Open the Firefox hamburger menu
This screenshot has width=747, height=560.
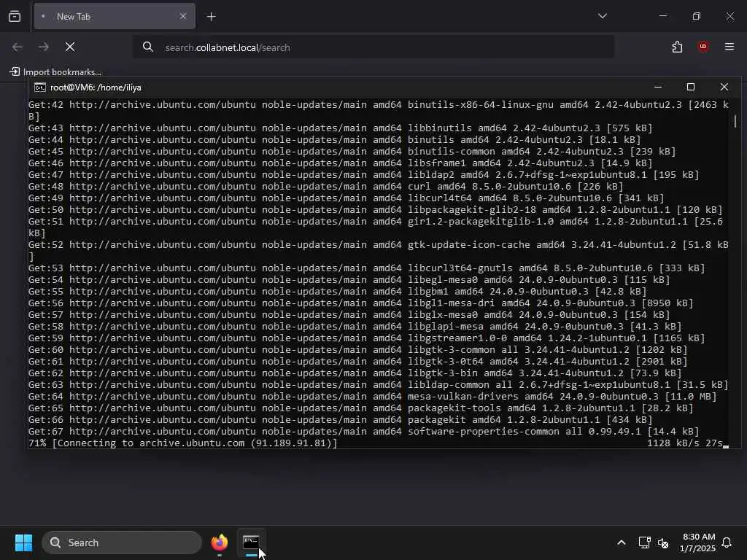[729, 47]
